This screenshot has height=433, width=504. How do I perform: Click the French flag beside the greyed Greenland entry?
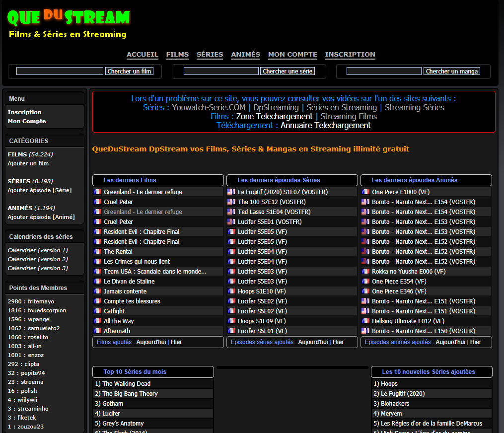coord(98,212)
